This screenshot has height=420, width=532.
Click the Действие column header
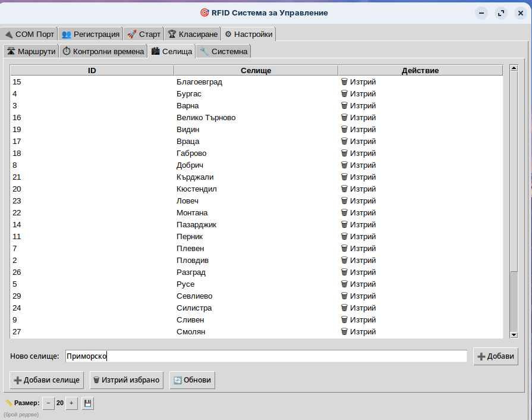click(420, 71)
